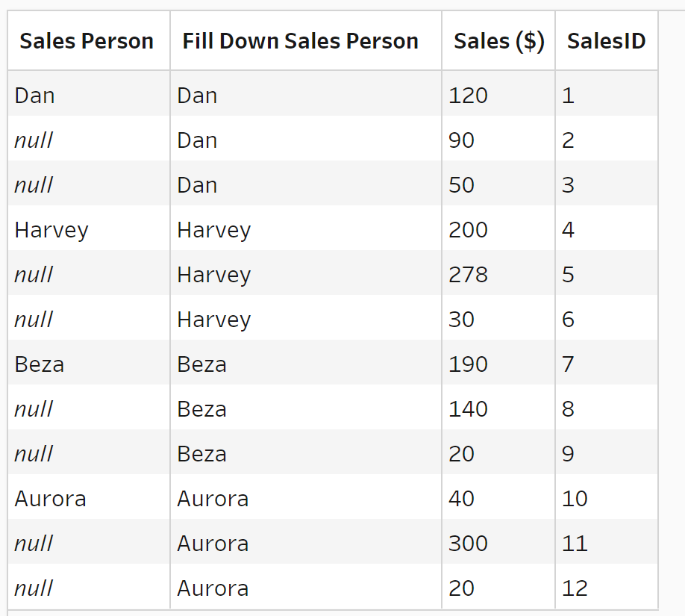This screenshot has width=685, height=616.
Task: Select the cell with SalesID 12
Action: (x=575, y=588)
